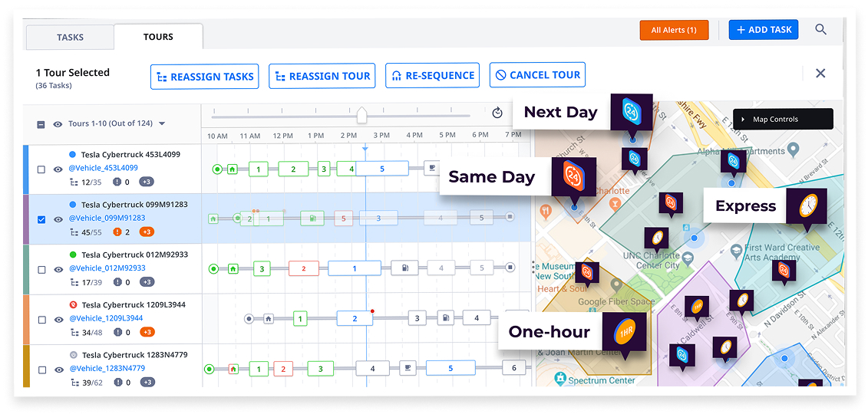The height and width of the screenshot is (414, 868).
Task: Click the 3 PM time label
Action: (x=381, y=136)
